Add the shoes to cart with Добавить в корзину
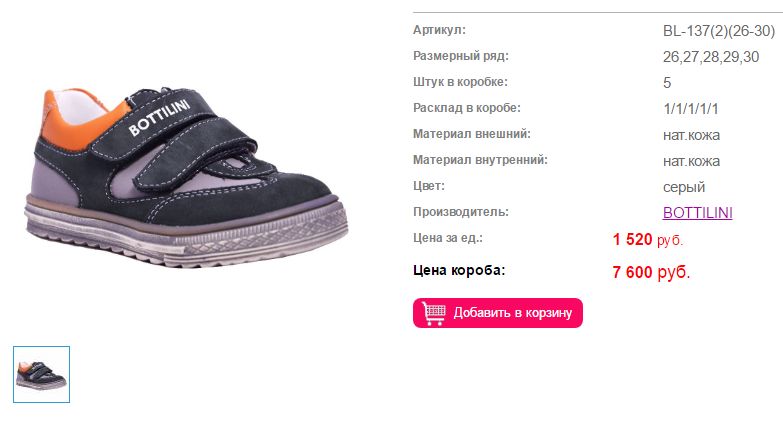783x439 pixels. pyautogui.click(x=497, y=313)
